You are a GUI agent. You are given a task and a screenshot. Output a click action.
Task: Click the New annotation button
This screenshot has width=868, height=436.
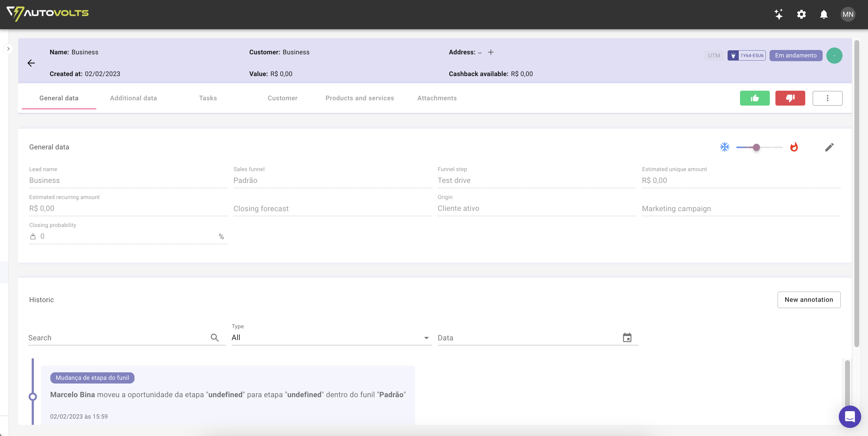pyautogui.click(x=809, y=300)
